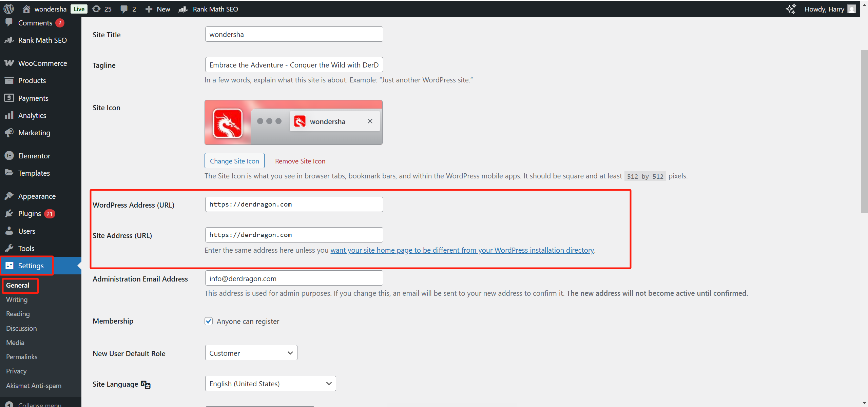Open the Elementor sidebar menu
This screenshot has height=407, width=868.
[x=34, y=156]
